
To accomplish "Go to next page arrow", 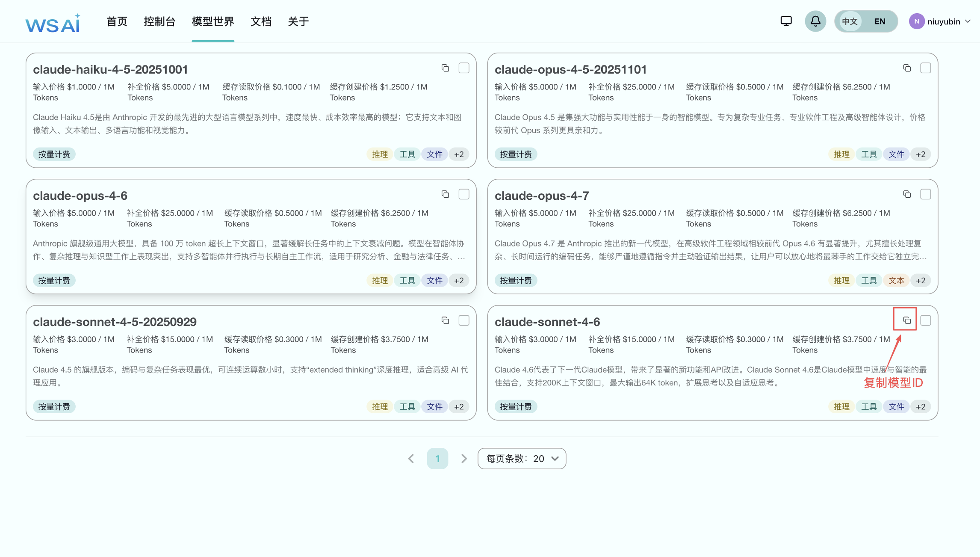I will point(464,459).
